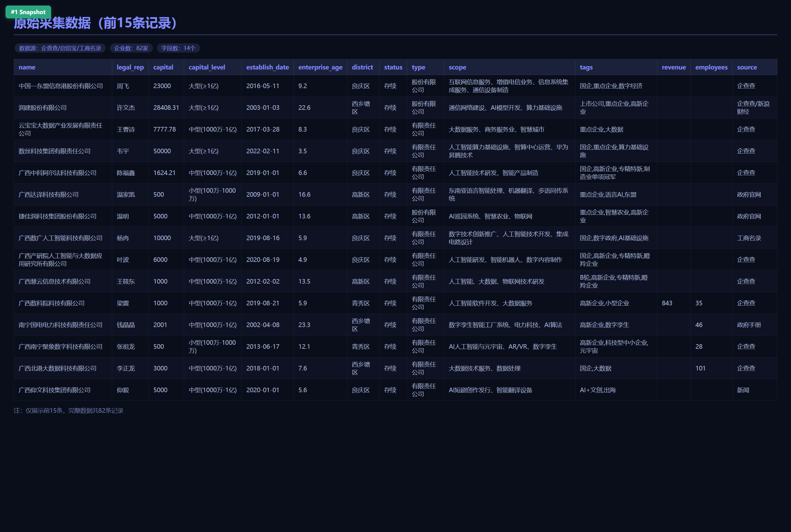Screen dimensions: 791x532
Task: Select the 字段数: 14个 pill
Action: tap(178, 48)
